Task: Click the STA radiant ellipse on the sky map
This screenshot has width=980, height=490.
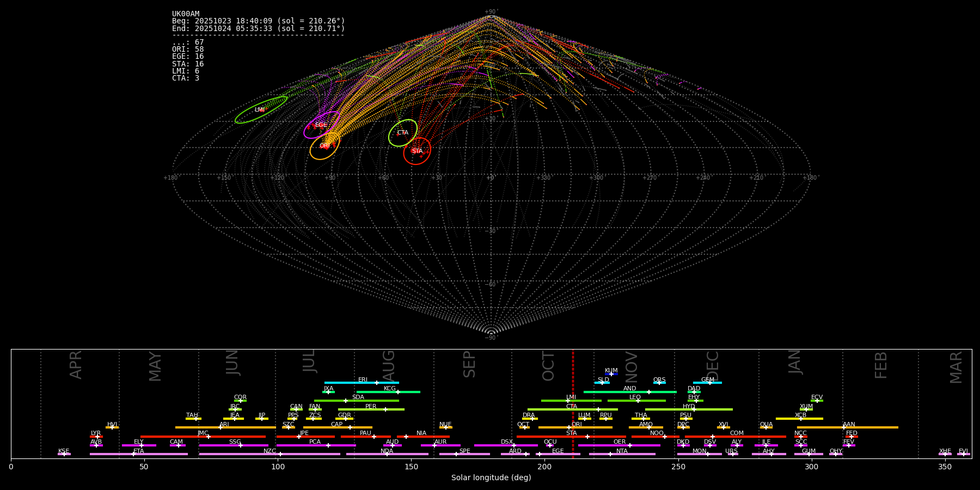Action: click(x=417, y=151)
